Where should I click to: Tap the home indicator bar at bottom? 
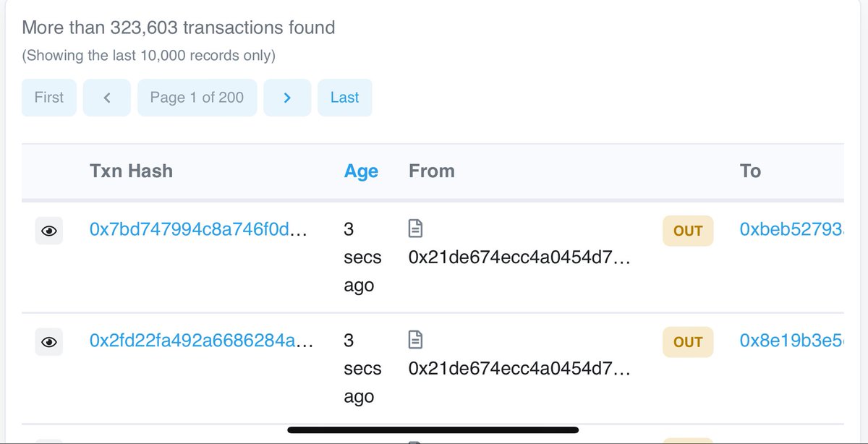coord(433,430)
